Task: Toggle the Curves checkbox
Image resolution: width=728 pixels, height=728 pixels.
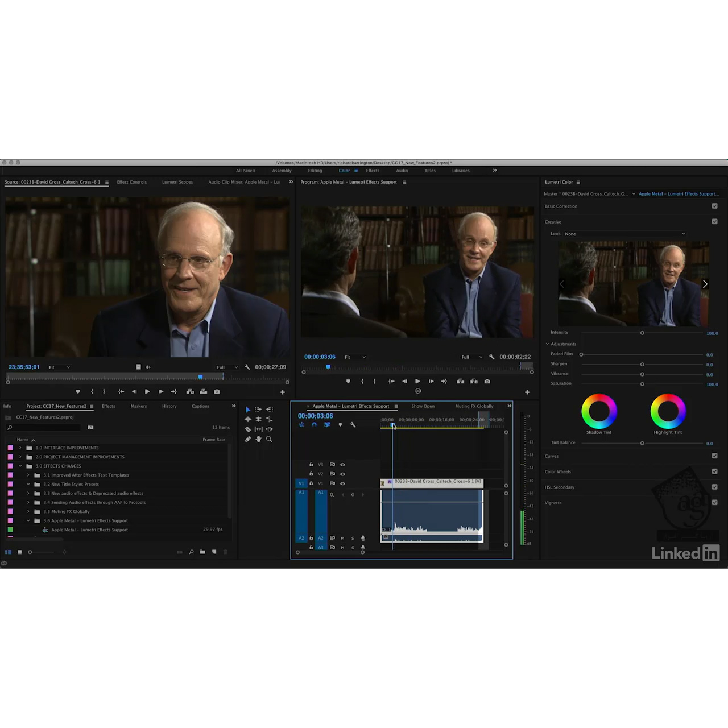Action: (714, 456)
